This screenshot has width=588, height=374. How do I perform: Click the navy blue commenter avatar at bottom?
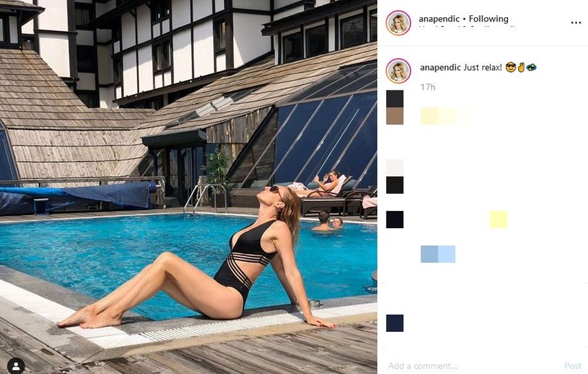395,323
